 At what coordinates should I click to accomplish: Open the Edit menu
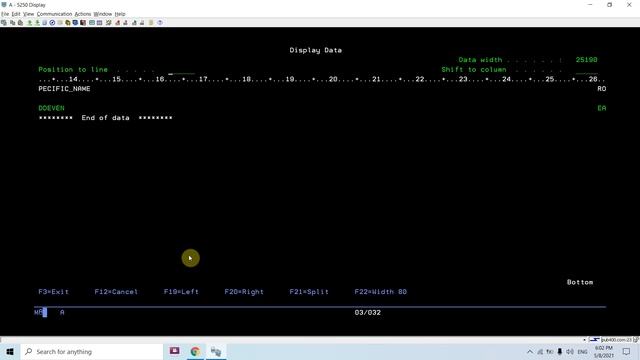click(16, 14)
